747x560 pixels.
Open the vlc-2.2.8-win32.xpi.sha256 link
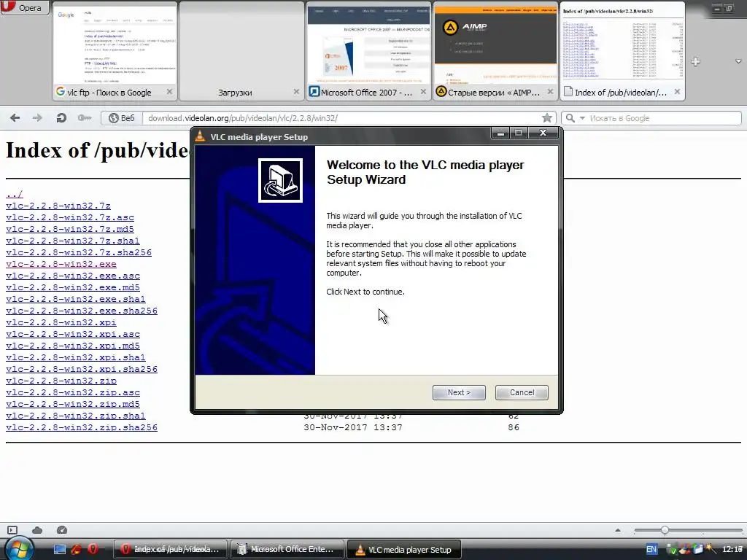click(x=82, y=369)
